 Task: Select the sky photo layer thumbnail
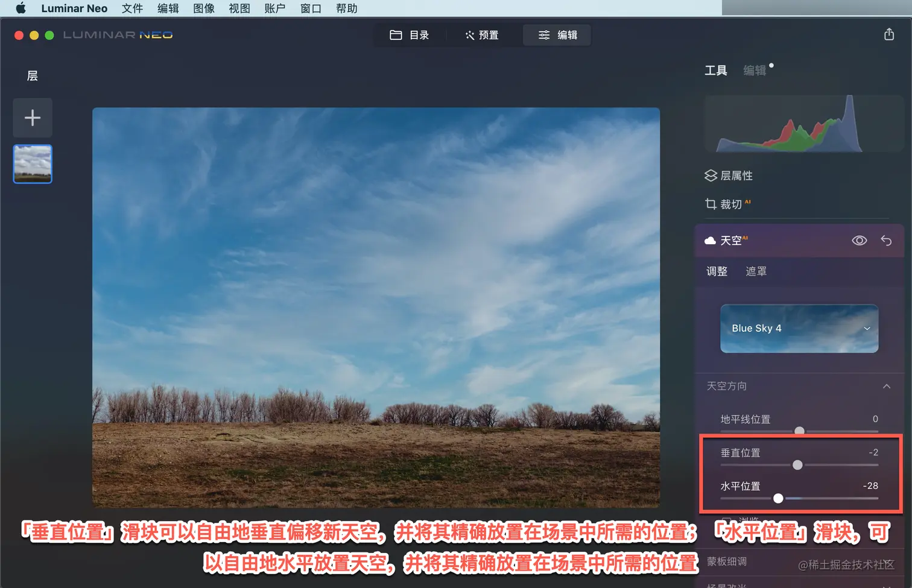tap(33, 164)
